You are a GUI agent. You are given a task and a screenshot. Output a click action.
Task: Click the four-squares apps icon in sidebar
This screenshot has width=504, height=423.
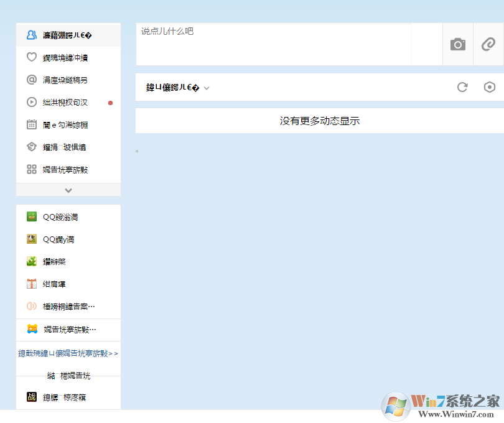(65, 169)
